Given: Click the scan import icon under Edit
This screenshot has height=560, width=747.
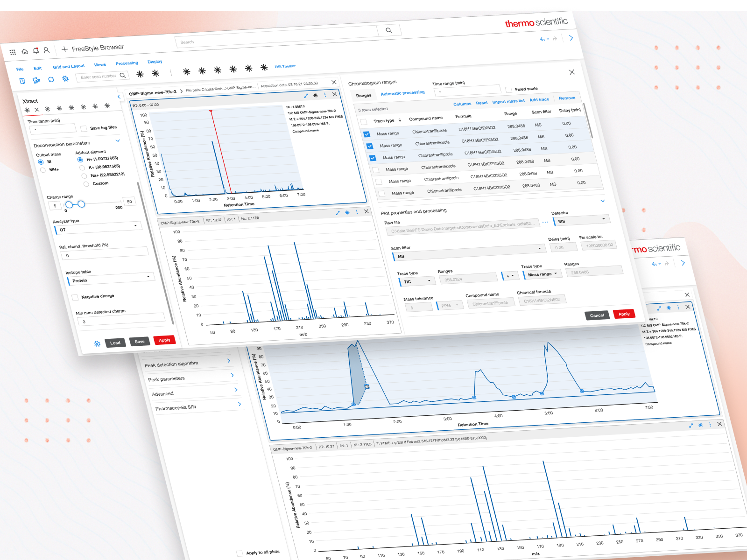Looking at the screenshot, I should (36, 80).
